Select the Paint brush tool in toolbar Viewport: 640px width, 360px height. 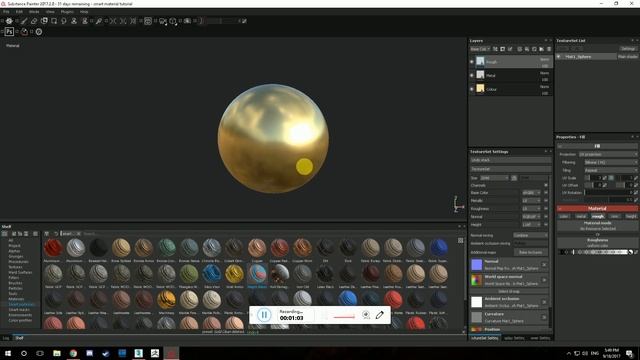click(24, 21)
